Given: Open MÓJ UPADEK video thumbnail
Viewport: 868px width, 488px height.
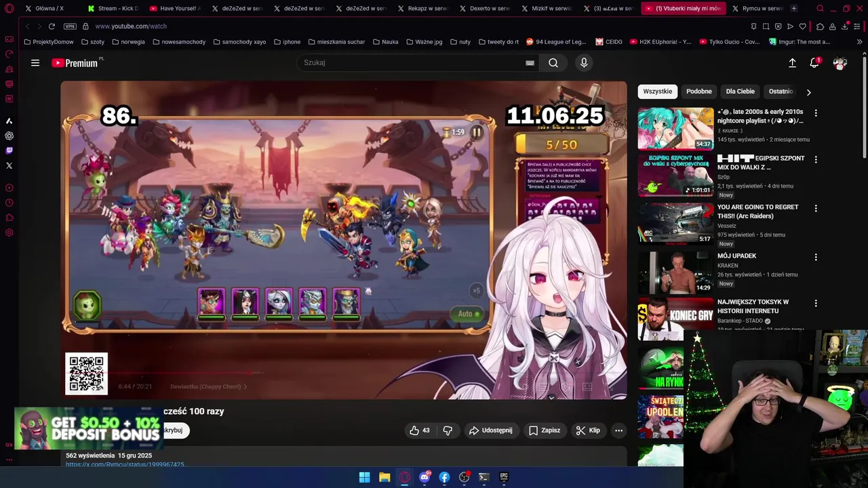Looking at the screenshot, I should [x=675, y=272].
